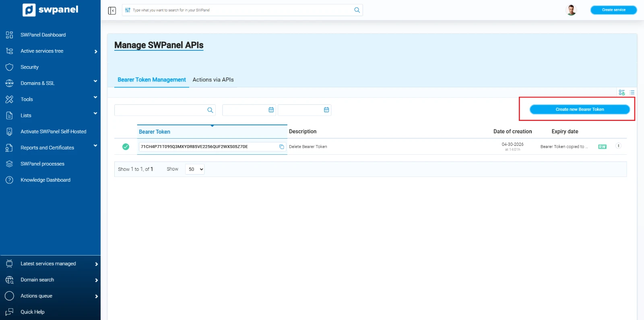Image resolution: width=644 pixels, height=320 pixels.
Task: Click Activate SWPanel Self-Hosted icon
Action: tap(9, 132)
